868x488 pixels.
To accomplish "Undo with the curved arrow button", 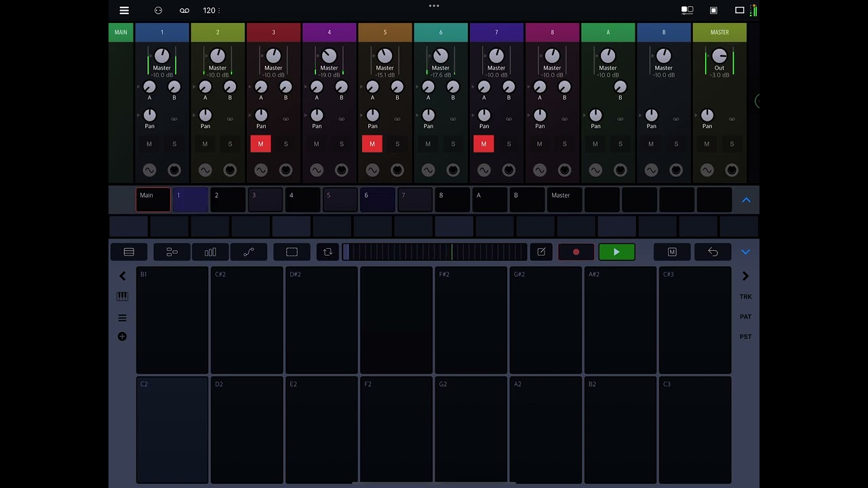I will tap(713, 252).
